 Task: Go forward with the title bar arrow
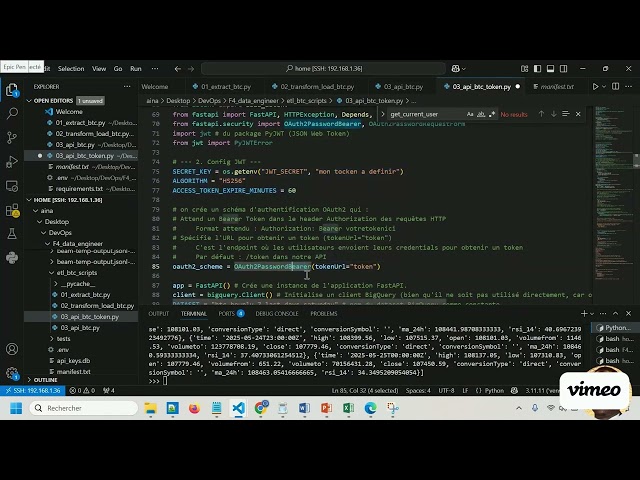coord(191,69)
